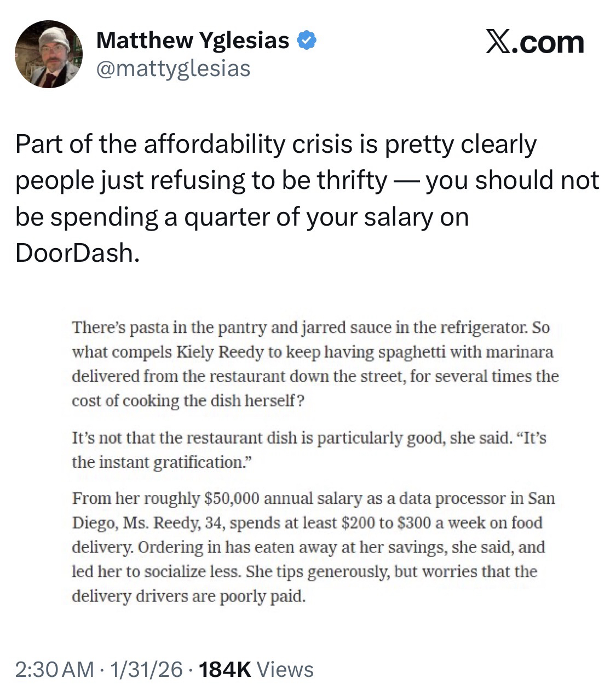This screenshot has width=616, height=690.
Task: Click the "$50,000 annual salary" paragraph
Action: (313, 547)
